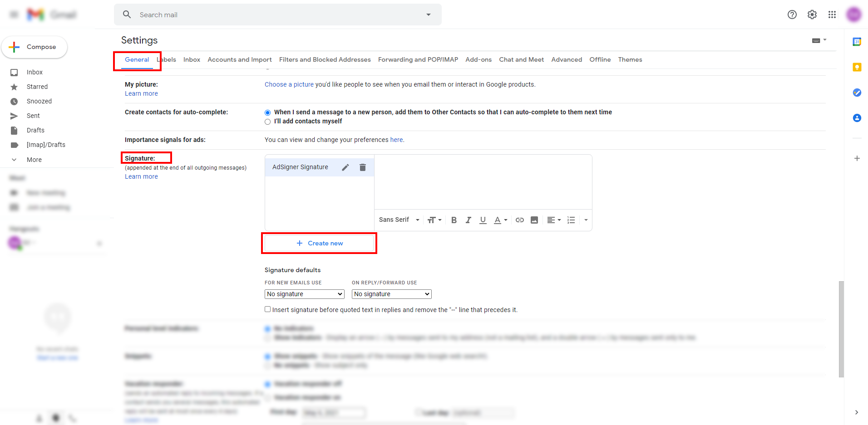Open the For New Emails Use dropdown
The width and height of the screenshot is (868, 425).
pos(304,294)
